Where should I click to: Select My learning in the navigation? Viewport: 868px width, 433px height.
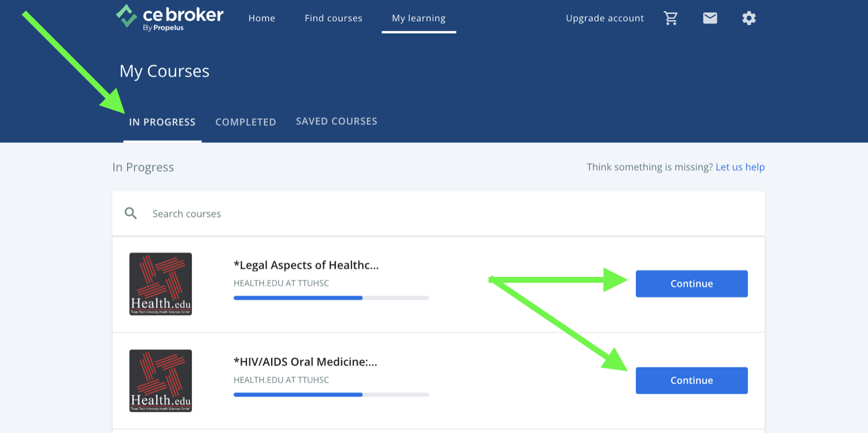tap(418, 18)
